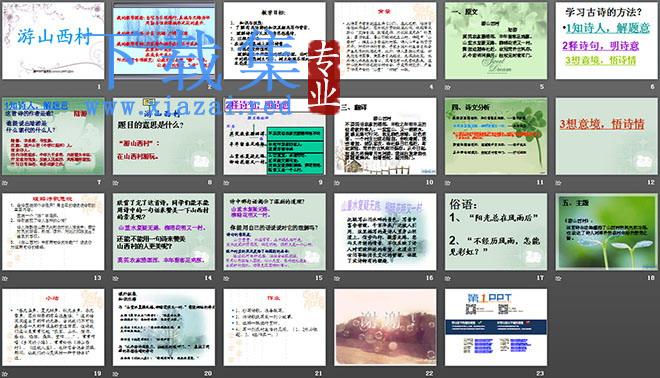Play the animation icon under slide 5
The image size is (660, 378).
click(448, 88)
